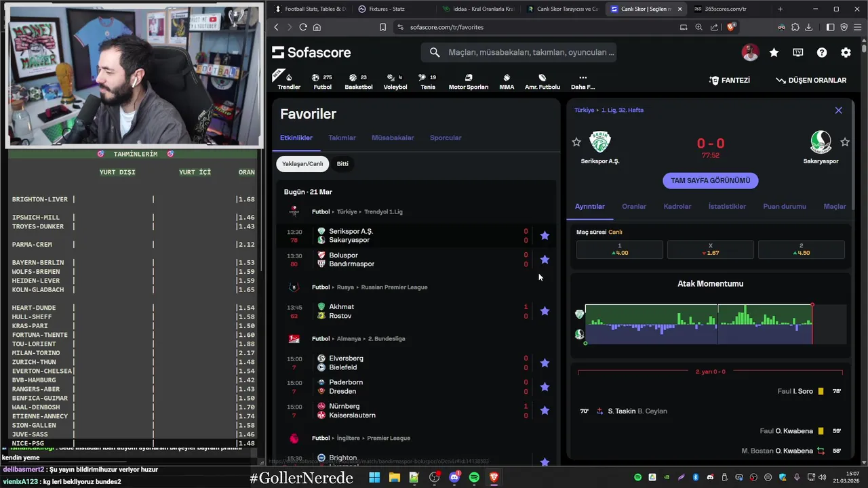This screenshot has height=488, width=868.
Task: Click the Brave Shields icon
Action: [x=731, y=27]
